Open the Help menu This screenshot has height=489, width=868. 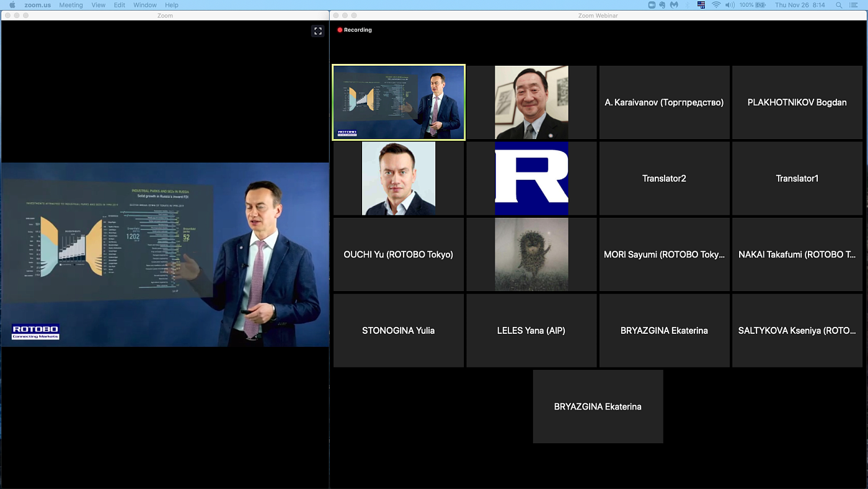coord(172,5)
